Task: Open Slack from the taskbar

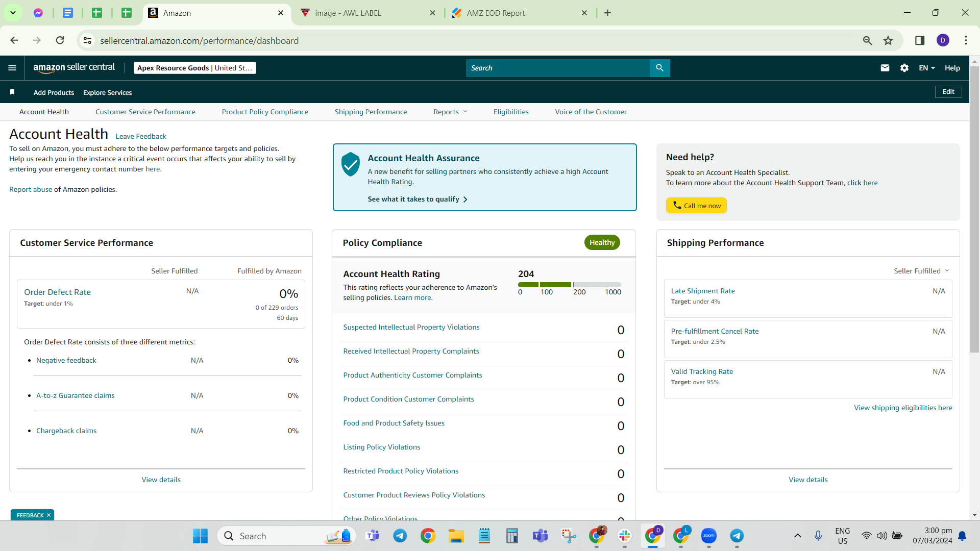Action: (x=624, y=536)
